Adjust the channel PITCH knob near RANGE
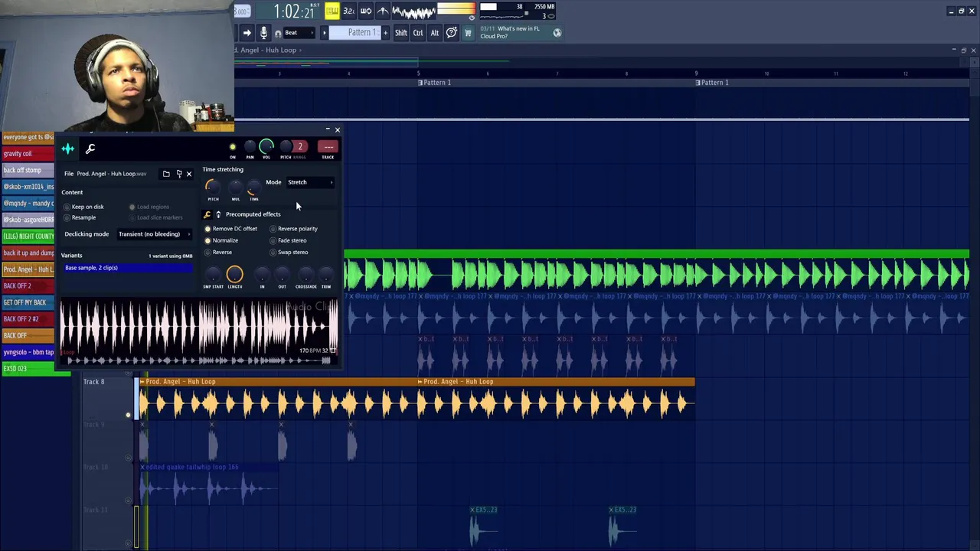 coord(286,146)
